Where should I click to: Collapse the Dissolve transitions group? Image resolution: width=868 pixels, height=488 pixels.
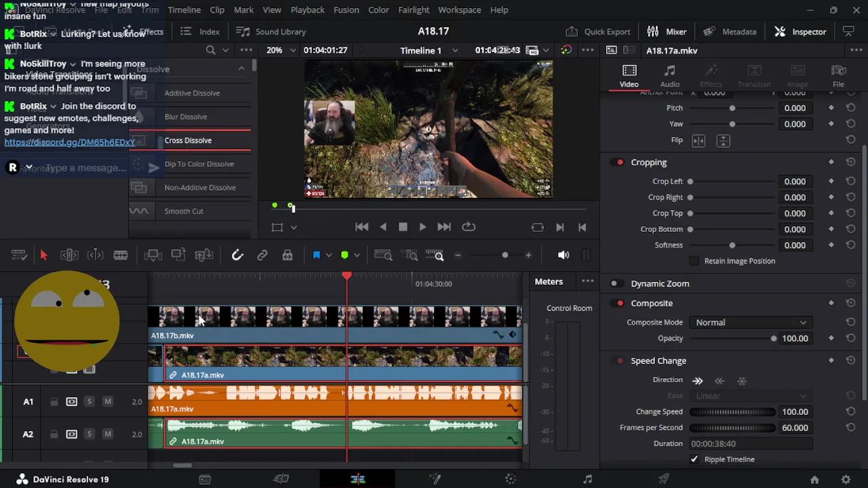241,68
